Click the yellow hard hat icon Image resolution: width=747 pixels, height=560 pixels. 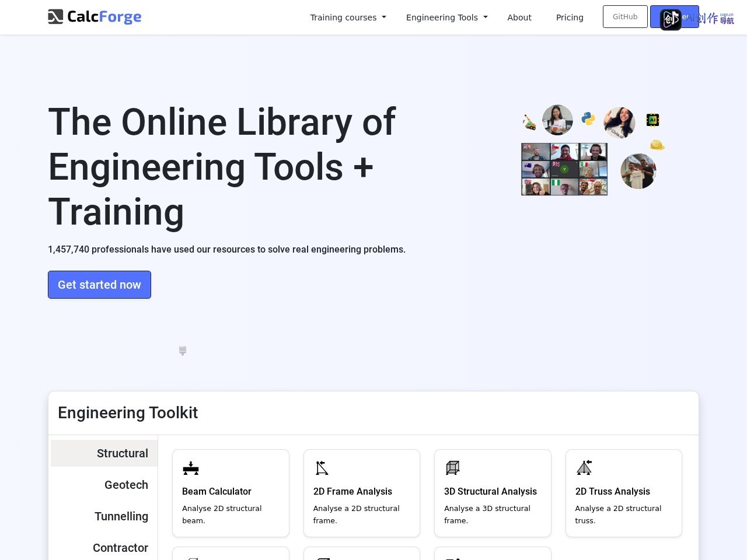[x=657, y=145]
